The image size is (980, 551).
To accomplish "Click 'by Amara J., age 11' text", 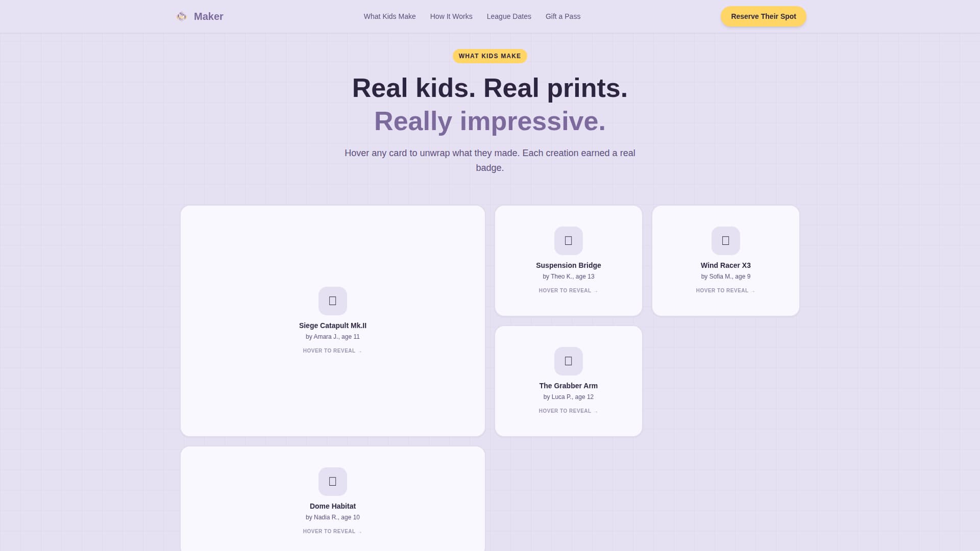I will [333, 337].
